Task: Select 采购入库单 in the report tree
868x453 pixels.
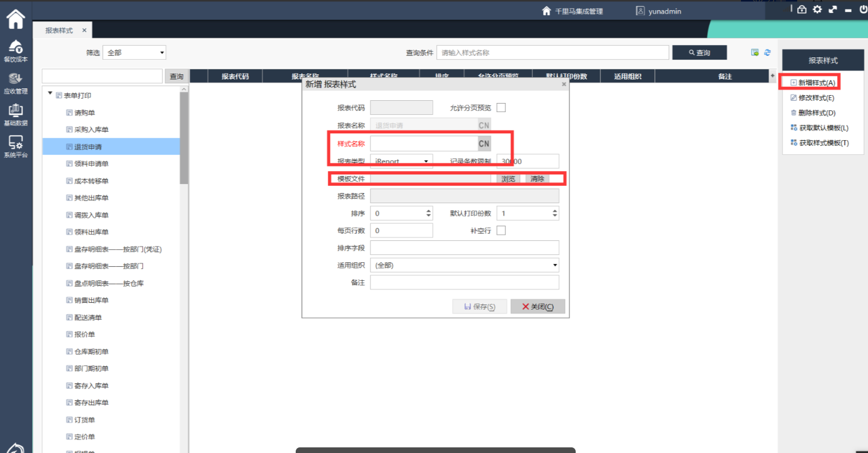Action: click(x=91, y=129)
